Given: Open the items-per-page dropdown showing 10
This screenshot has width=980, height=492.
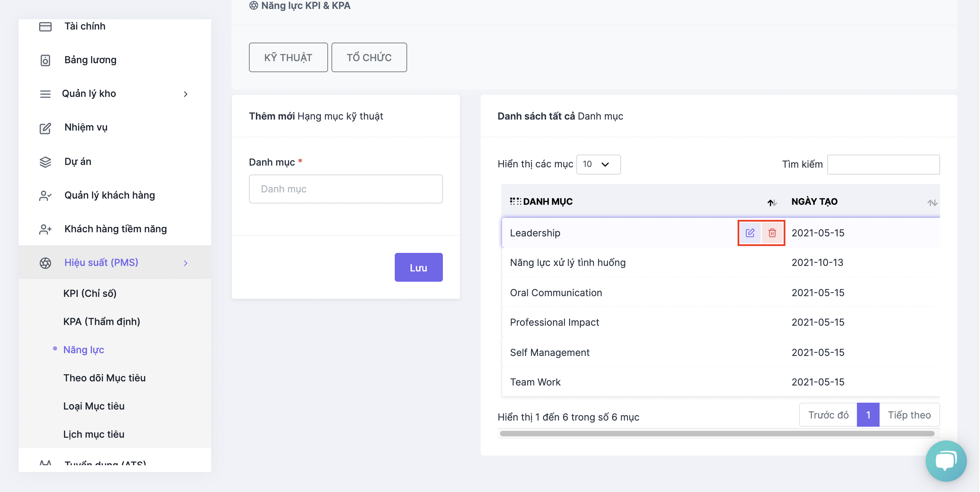Looking at the screenshot, I should [598, 164].
